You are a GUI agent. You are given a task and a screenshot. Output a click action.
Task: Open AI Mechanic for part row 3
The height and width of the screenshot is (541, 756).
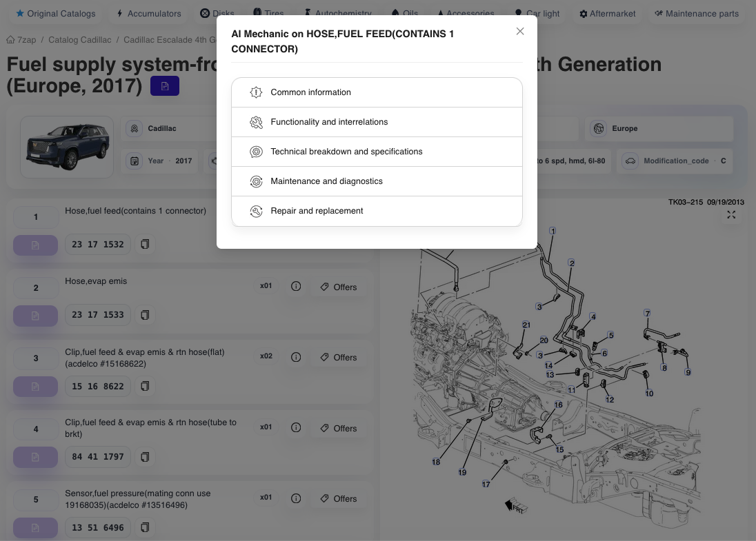35,387
